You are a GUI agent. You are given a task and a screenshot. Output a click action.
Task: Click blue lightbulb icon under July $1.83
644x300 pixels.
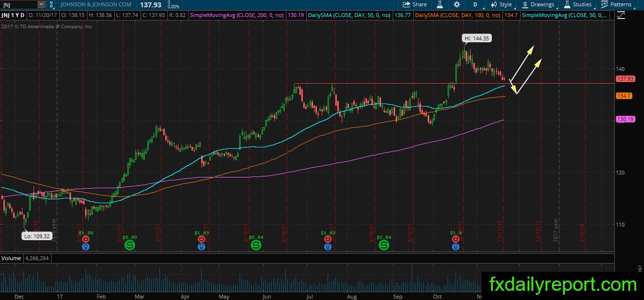pyautogui.click(x=328, y=247)
